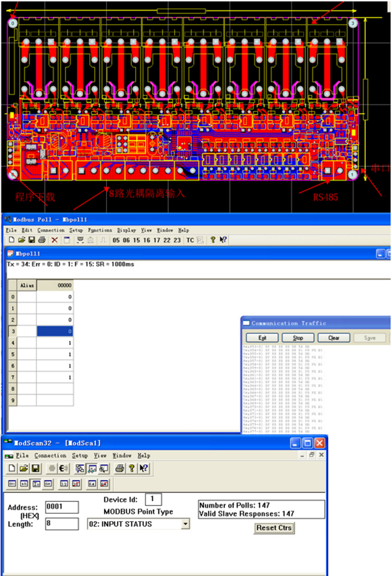Click Save icon in Modbus Poll toolbar

pos(31,240)
